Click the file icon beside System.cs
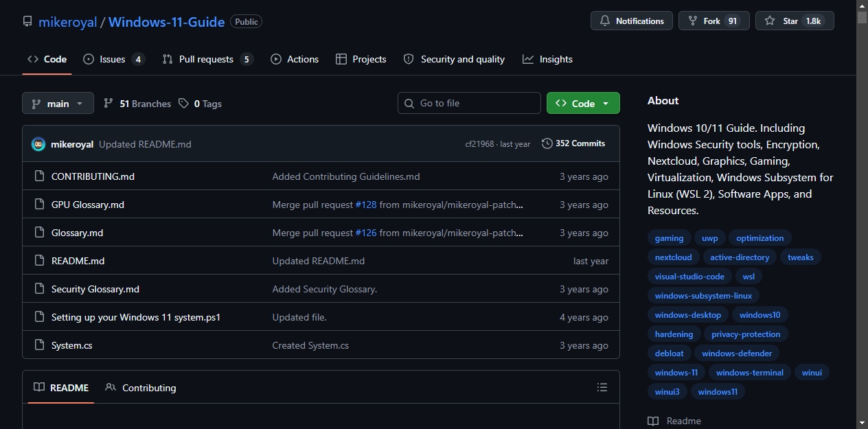The width and height of the screenshot is (868, 429). [x=39, y=345]
